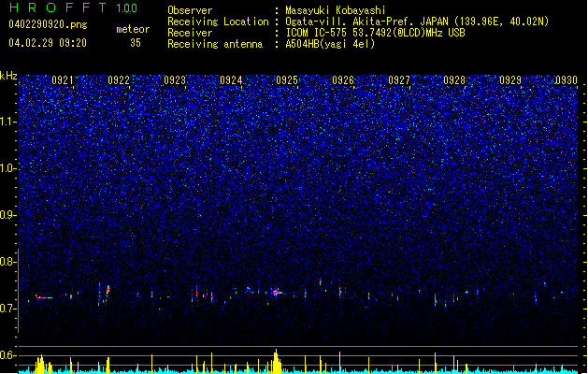Click the Ogata-vill. Akita-Pref. JAPAN location text
The image size is (588, 374).
pyautogui.click(x=417, y=22)
